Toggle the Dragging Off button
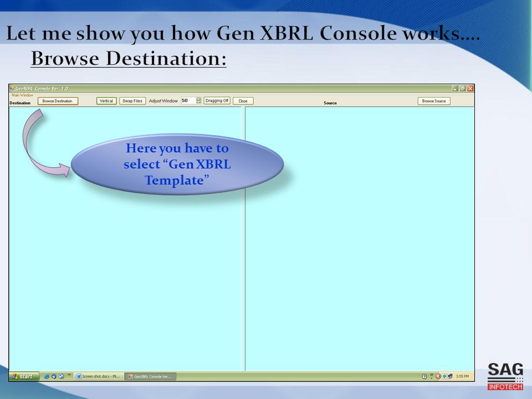Viewport: 532px width, 399px height. [x=217, y=101]
